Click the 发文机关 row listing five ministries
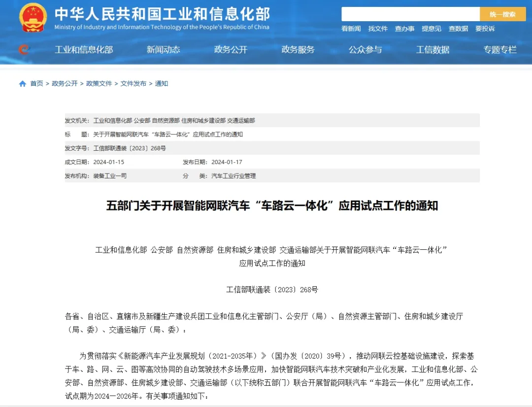 point(272,121)
